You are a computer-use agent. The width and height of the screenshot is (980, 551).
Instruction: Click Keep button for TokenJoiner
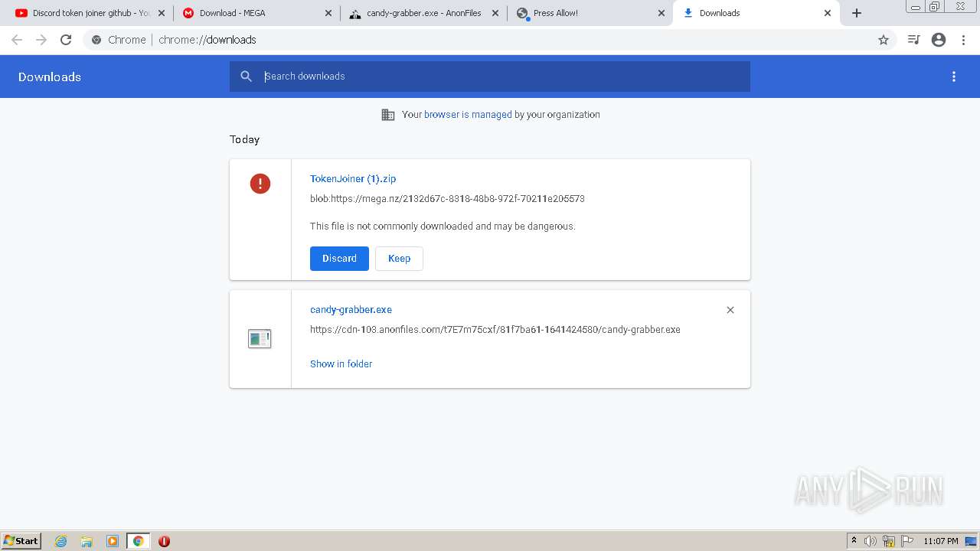399,259
